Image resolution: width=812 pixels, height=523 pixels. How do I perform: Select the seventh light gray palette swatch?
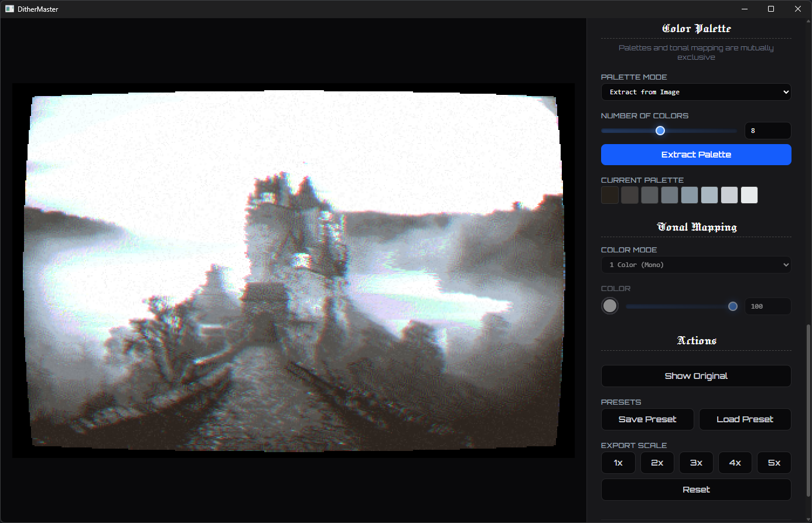click(x=729, y=195)
